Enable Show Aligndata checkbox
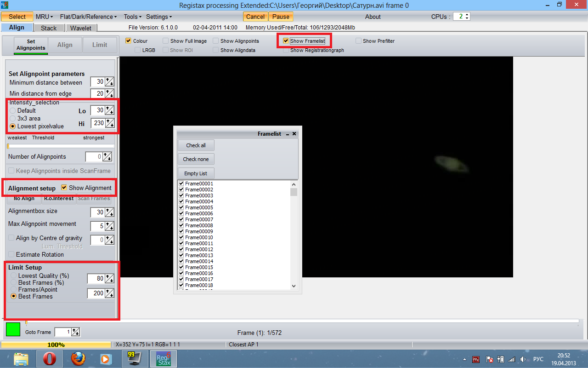This screenshot has height=368, width=588. tap(216, 50)
